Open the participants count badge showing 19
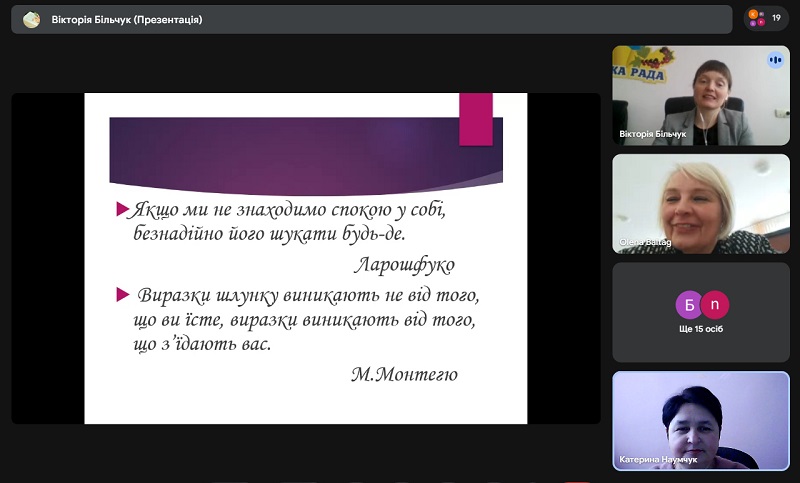This screenshot has width=800, height=483. (x=765, y=18)
